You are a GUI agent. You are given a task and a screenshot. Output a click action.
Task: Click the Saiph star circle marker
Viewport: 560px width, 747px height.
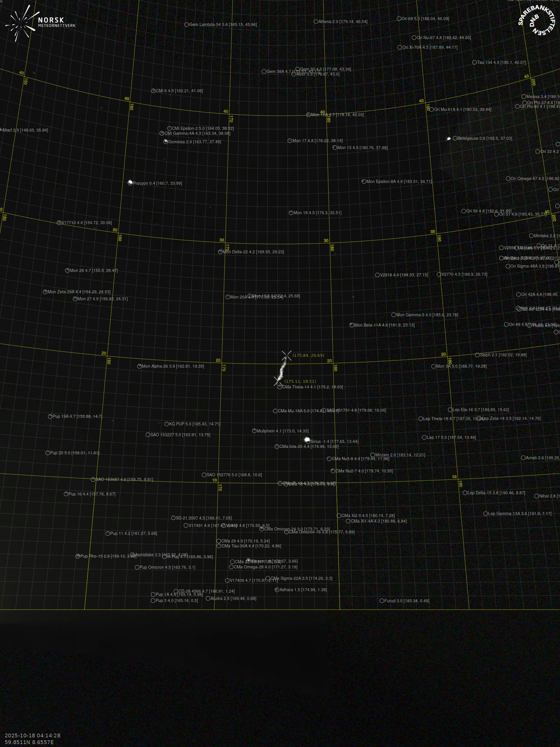477,355
